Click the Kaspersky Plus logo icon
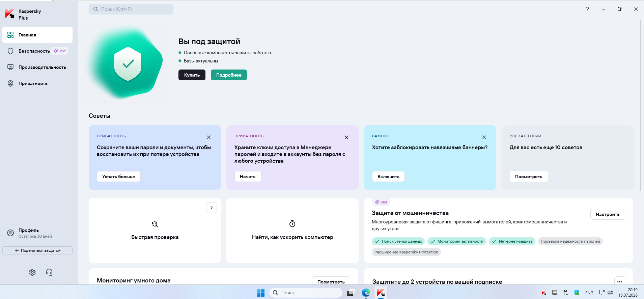The image size is (644, 299). click(10, 14)
